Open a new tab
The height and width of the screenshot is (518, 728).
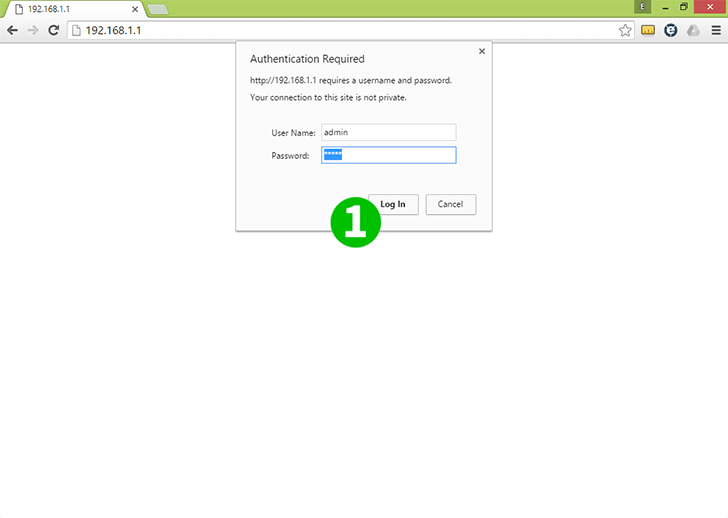pos(157,9)
